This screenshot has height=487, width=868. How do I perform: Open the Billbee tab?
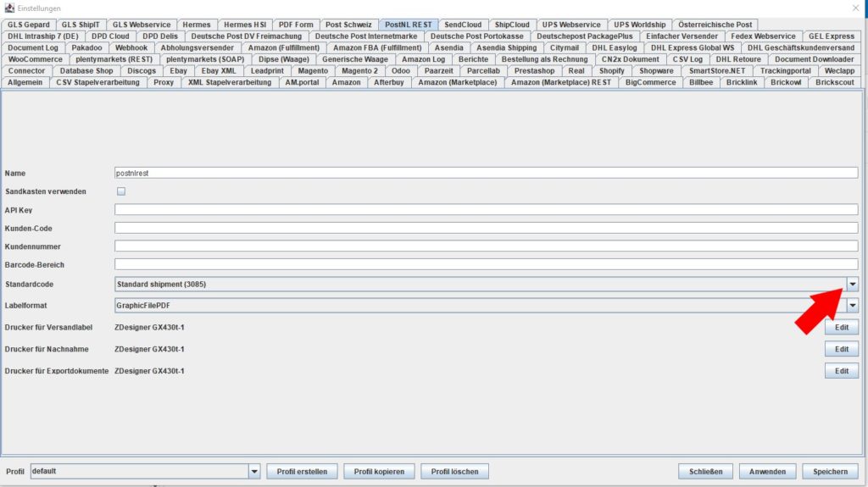pyautogui.click(x=701, y=82)
